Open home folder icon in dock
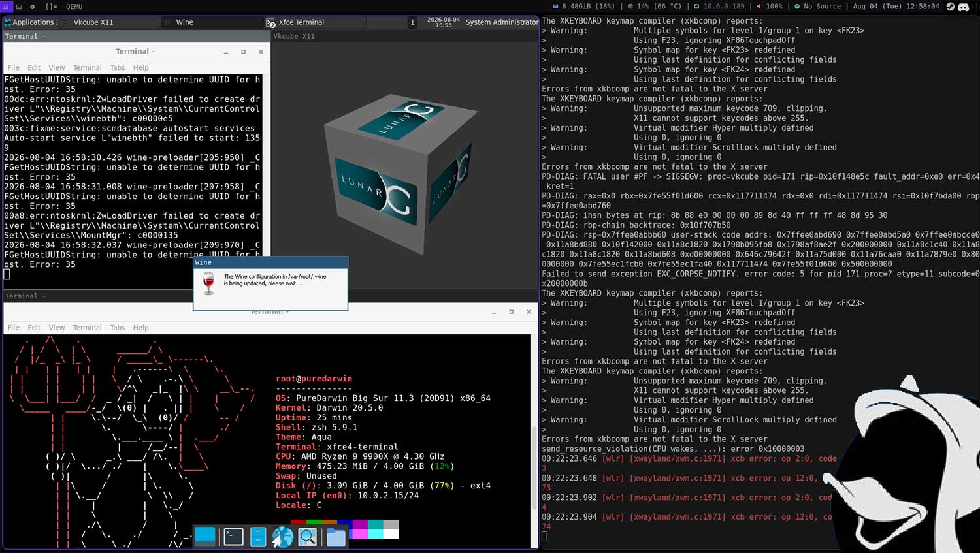This screenshot has width=980, height=553. click(x=336, y=537)
